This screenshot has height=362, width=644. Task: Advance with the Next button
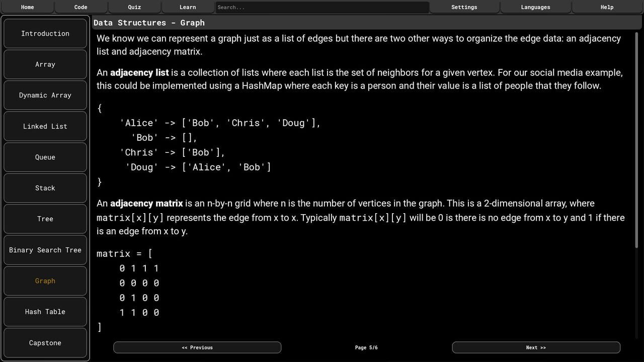[x=536, y=347]
